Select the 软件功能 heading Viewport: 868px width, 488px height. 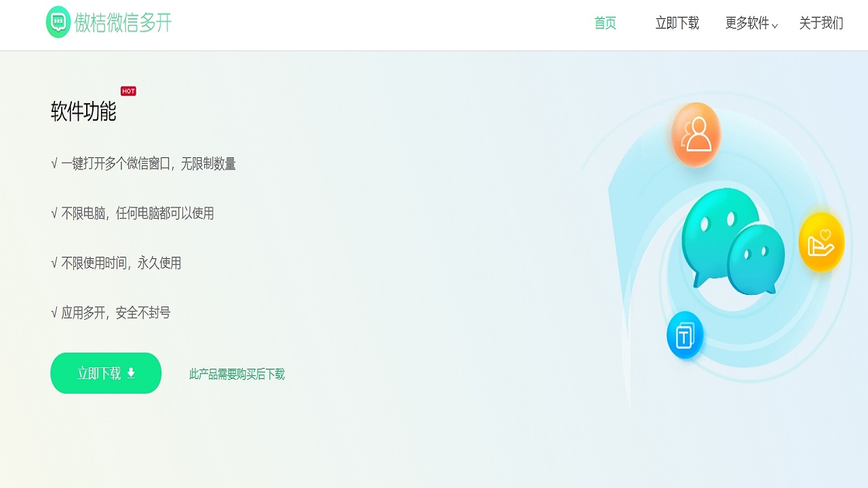[83, 111]
